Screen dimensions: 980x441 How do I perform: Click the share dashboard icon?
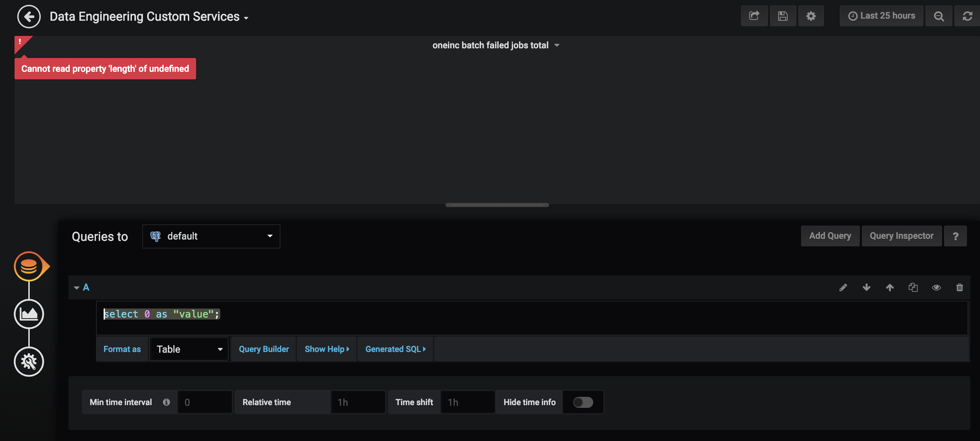coord(754,16)
